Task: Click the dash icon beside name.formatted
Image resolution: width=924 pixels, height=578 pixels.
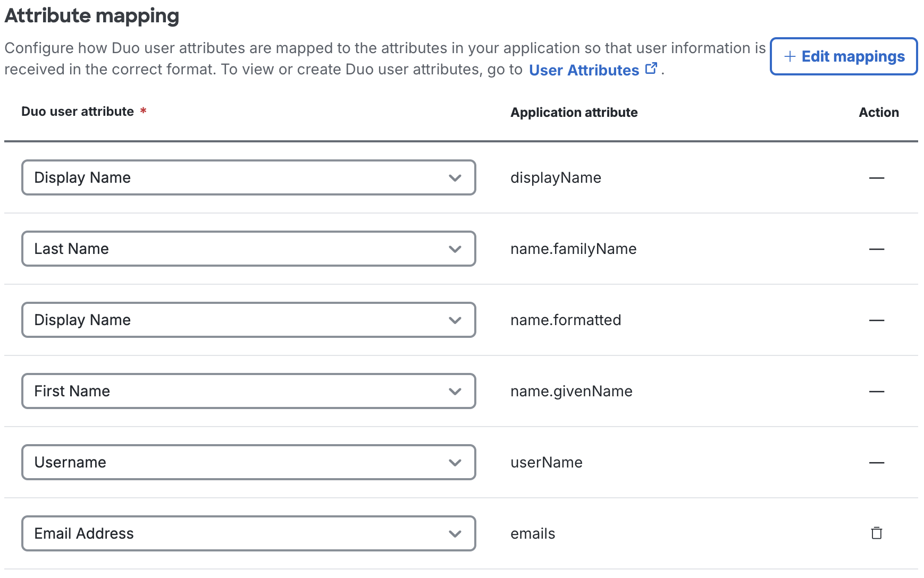Action: click(876, 320)
